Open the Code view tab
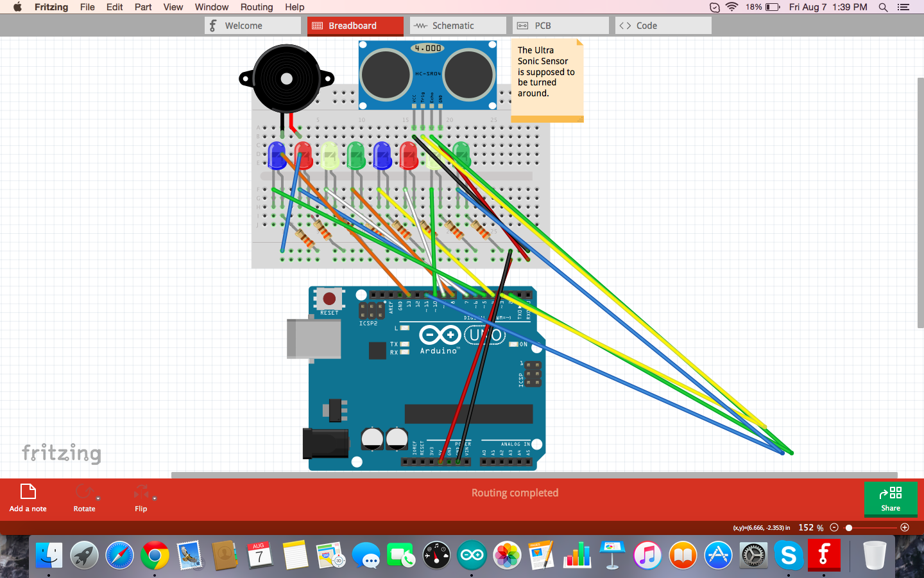Image resolution: width=924 pixels, height=578 pixels. click(663, 25)
